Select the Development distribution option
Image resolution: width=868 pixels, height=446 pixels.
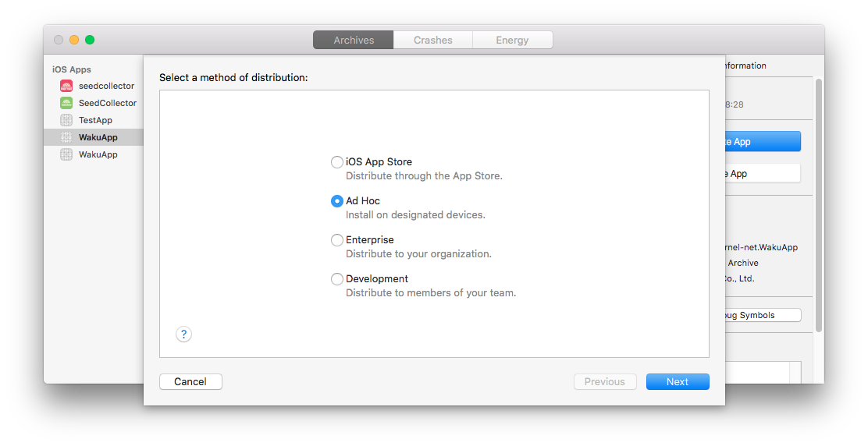(337, 279)
